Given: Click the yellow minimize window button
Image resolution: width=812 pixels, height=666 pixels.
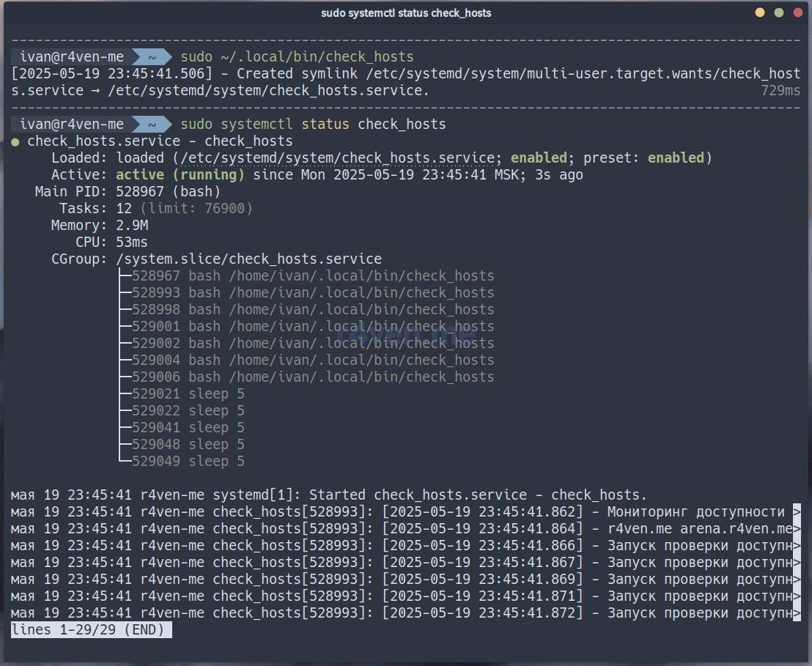Looking at the screenshot, I should click(x=760, y=12).
